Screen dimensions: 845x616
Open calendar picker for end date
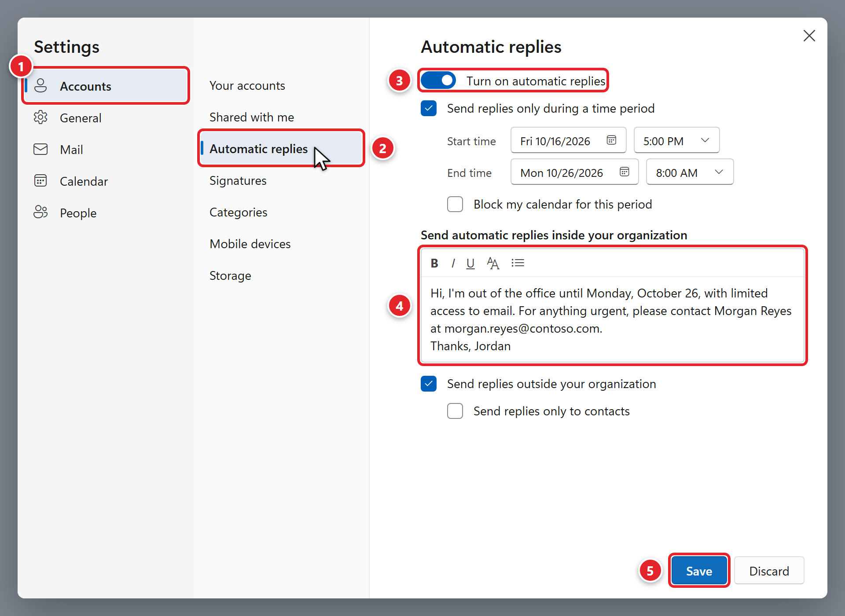point(624,172)
